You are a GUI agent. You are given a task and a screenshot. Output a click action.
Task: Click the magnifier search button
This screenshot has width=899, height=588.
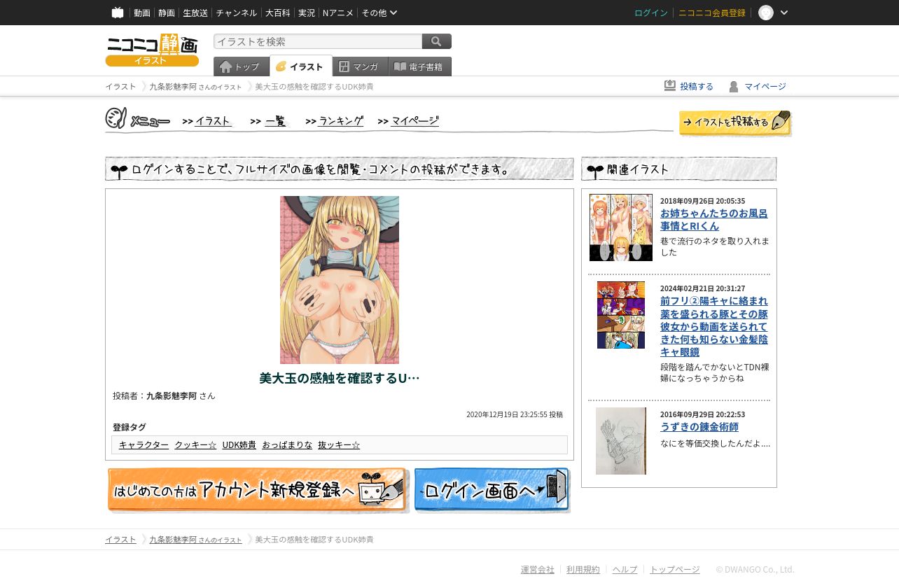(437, 41)
